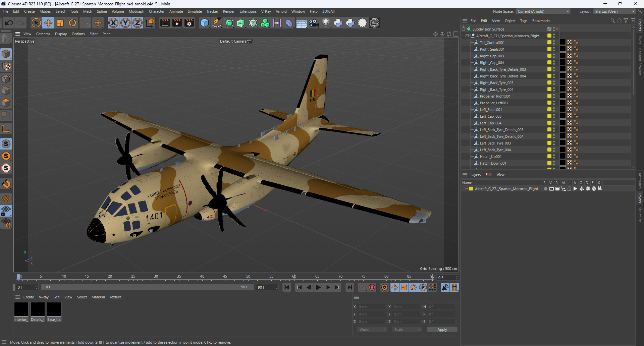Screen dimensions: 644x346
Task: Activate the Rotate tool in top toolbar
Action: tap(72, 23)
